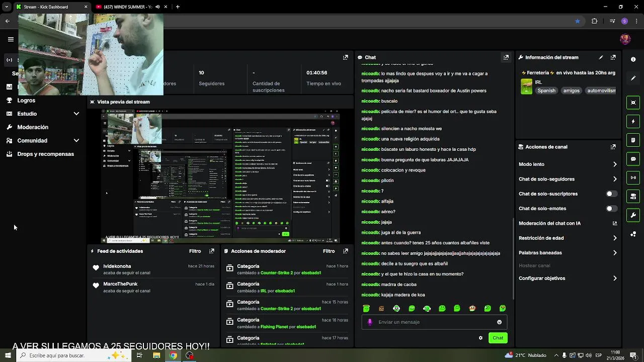Pop out the Información del stream panel
Screen dimensions: 644x362
point(613,57)
